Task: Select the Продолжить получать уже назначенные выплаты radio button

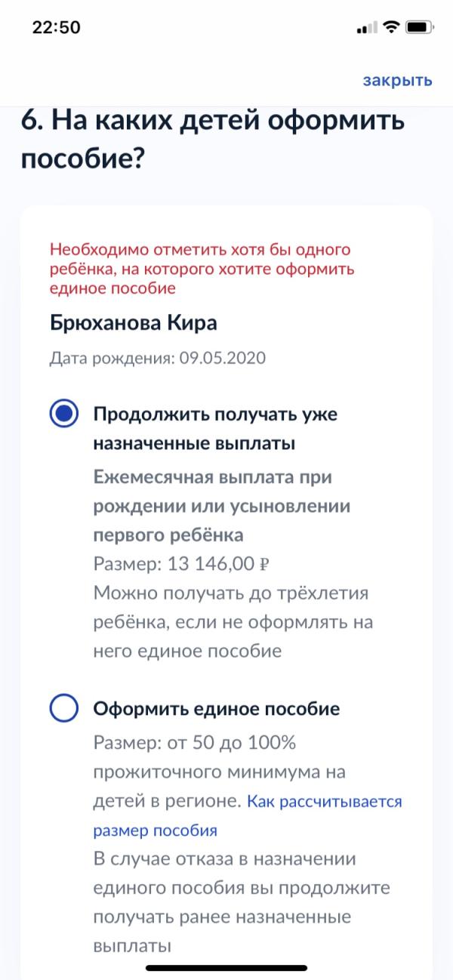Action: tap(64, 414)
